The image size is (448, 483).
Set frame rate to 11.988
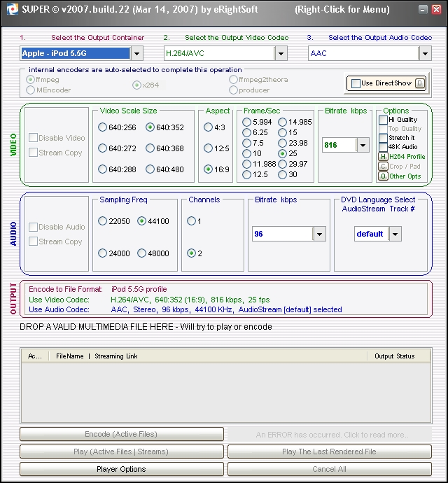point(246,164)
